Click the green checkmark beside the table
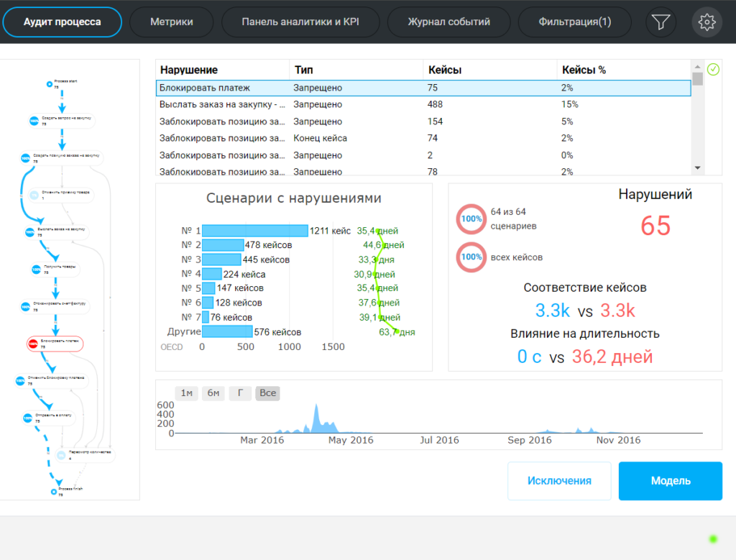Image resolution: width=736 pixels, height=560 pixels. coord(712,70)
